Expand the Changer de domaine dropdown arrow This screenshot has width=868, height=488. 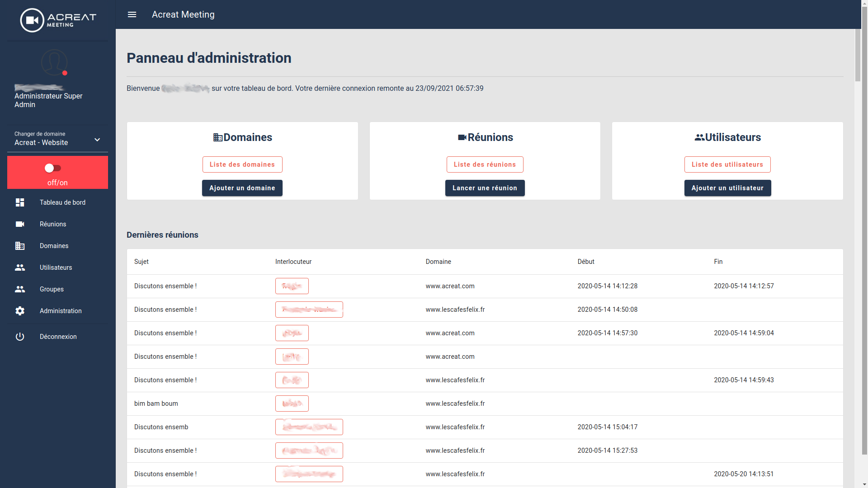point(97,140)
